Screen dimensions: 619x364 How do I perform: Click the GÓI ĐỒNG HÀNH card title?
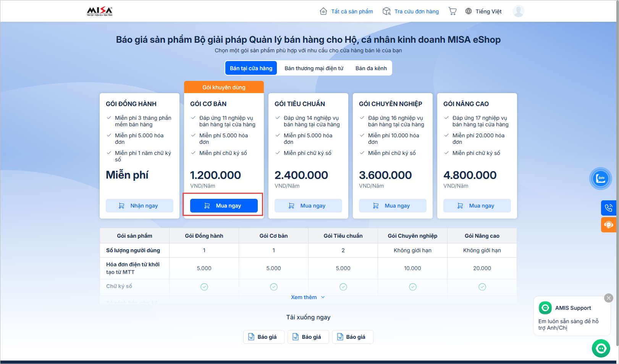(x=131, y=104)
